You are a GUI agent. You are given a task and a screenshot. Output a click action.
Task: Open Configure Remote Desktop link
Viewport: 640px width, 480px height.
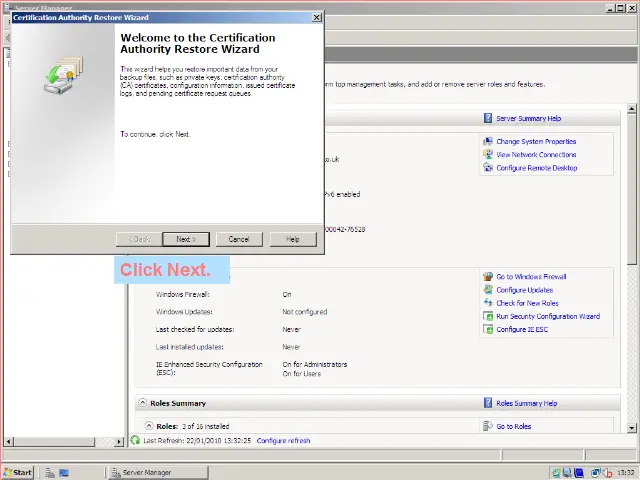pyautogui.click(x=537, y=168)
